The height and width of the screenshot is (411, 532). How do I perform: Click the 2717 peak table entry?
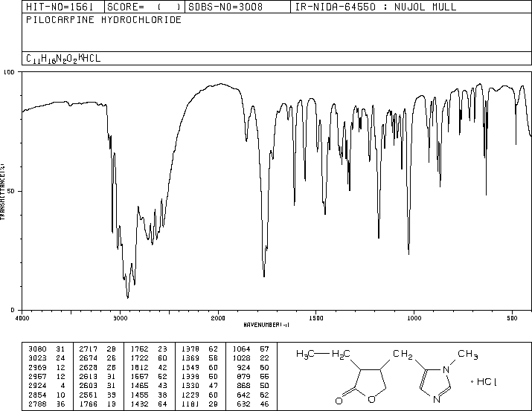[97, 349]
